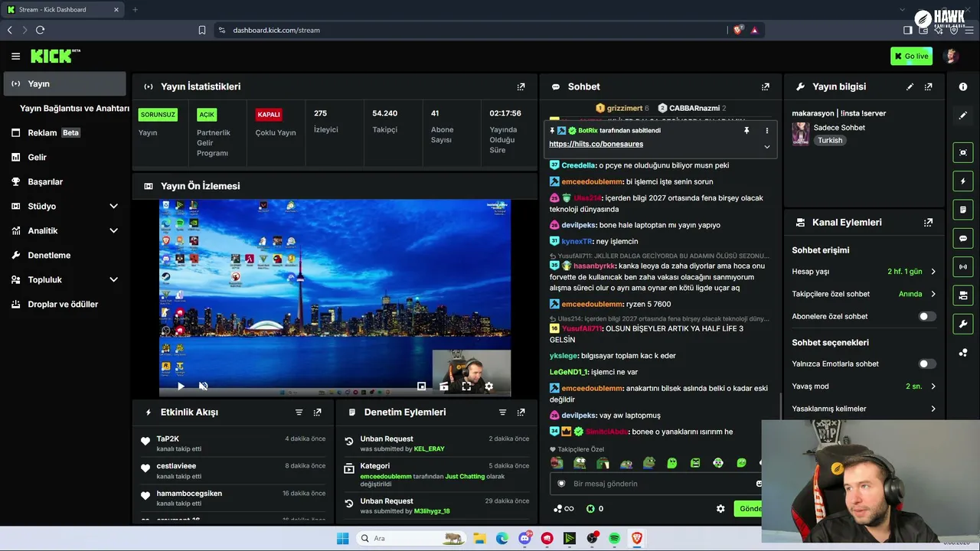Viewport: 980px width, 551px height.
Task: Toggle the moderation log widget icon in right sidebar
Action: click(963, 210)
